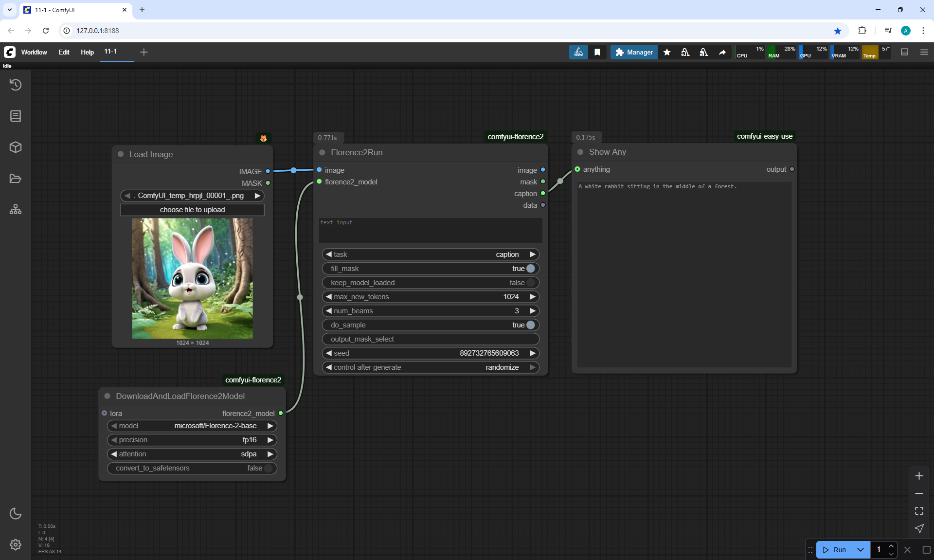Screen dimensions: 934x560
Task: Click the text_input field in Florence2Run
Action: [431, 230]
